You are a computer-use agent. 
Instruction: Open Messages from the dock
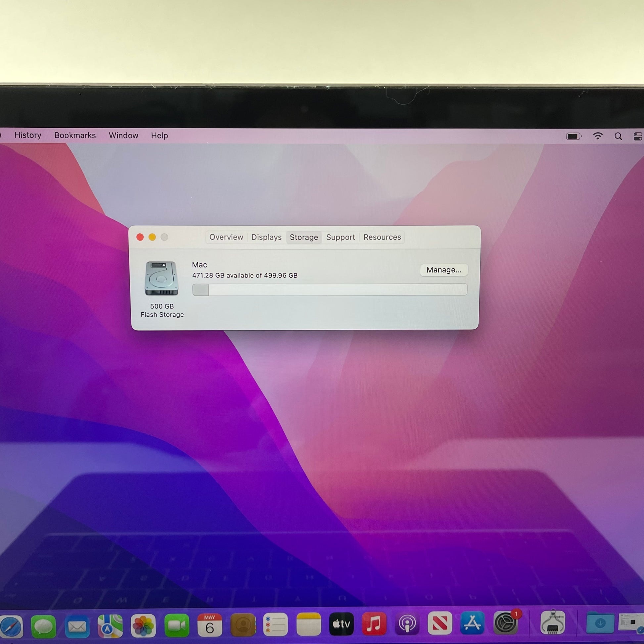point(43,626)
